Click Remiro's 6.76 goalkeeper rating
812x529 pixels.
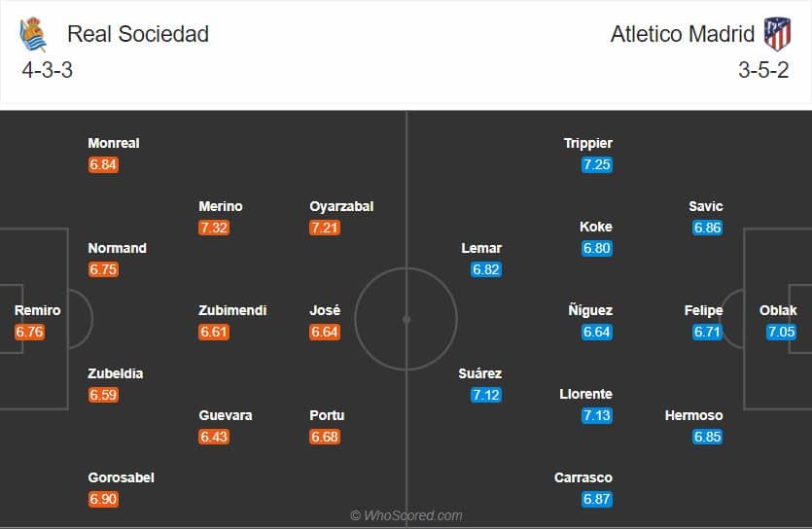[x=30, y=332]
